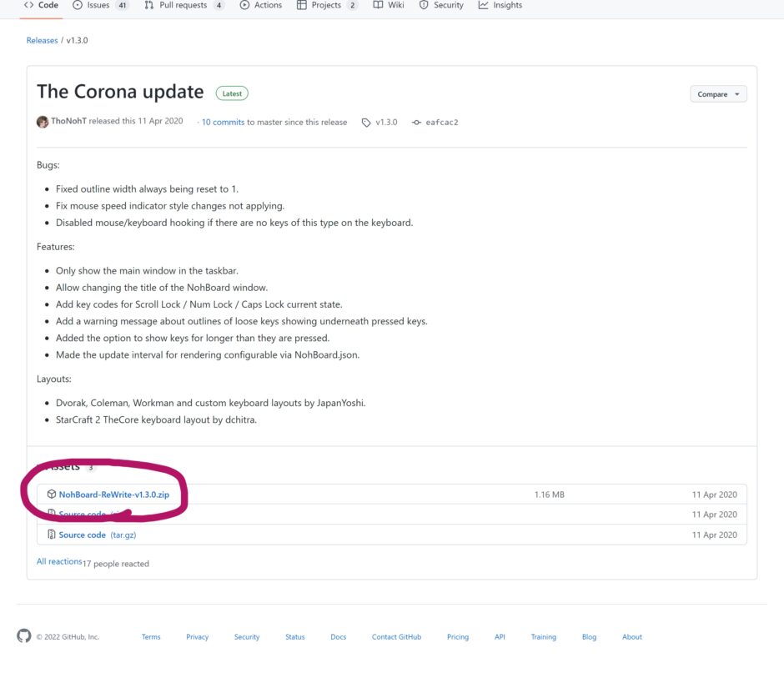Open the Compare dropdown
Image resolution: width=784 pixels, height=673 pixels.
tap(718, 94)
